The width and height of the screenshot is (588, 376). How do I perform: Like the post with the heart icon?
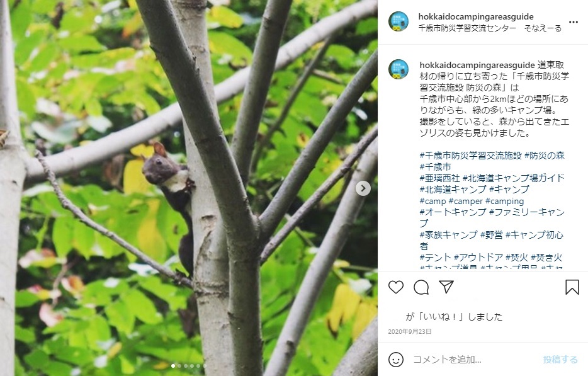395,287
